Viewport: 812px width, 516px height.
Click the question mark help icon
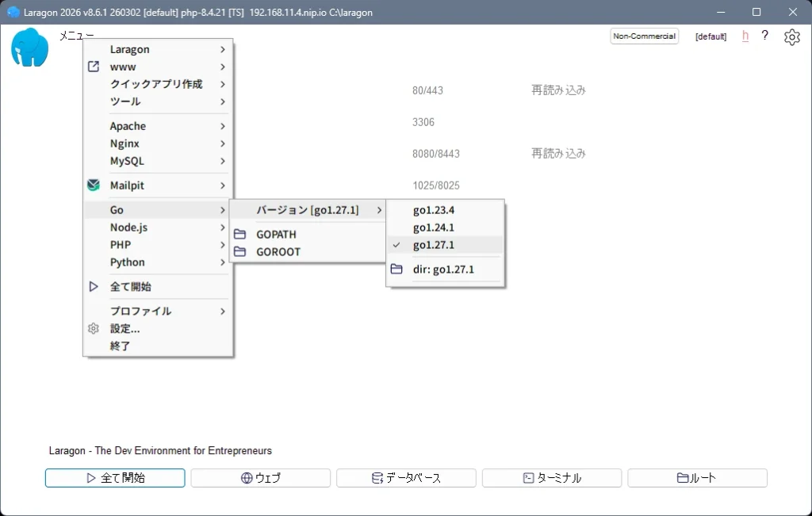click(x=765, y=36)
